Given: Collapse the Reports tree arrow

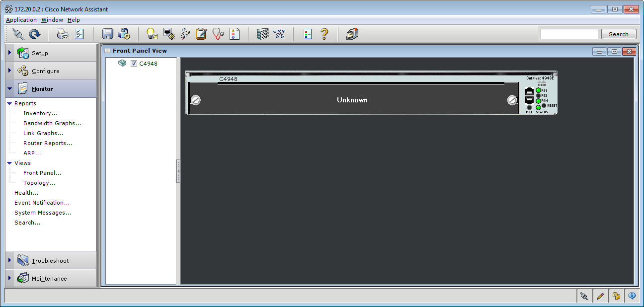Looking at the screenshot, I should point(9,103).
